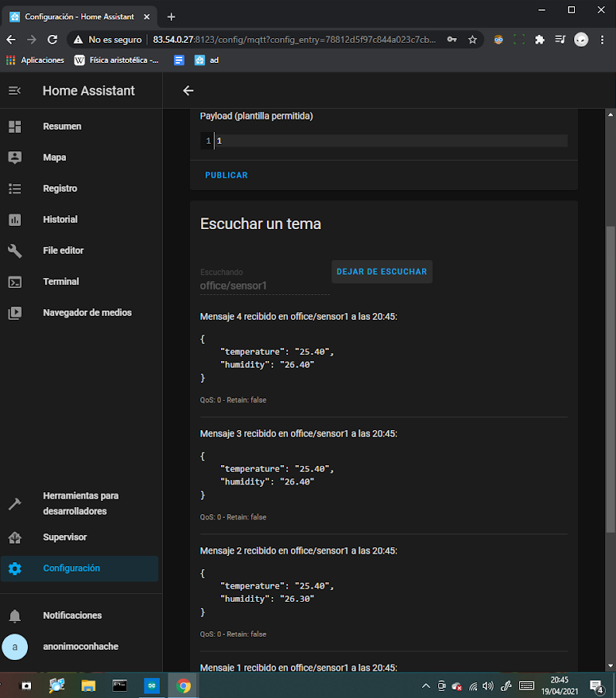The image size is (616, 698).
Task: Open File editor from sidebar
Action: click(x=63, y=251)
